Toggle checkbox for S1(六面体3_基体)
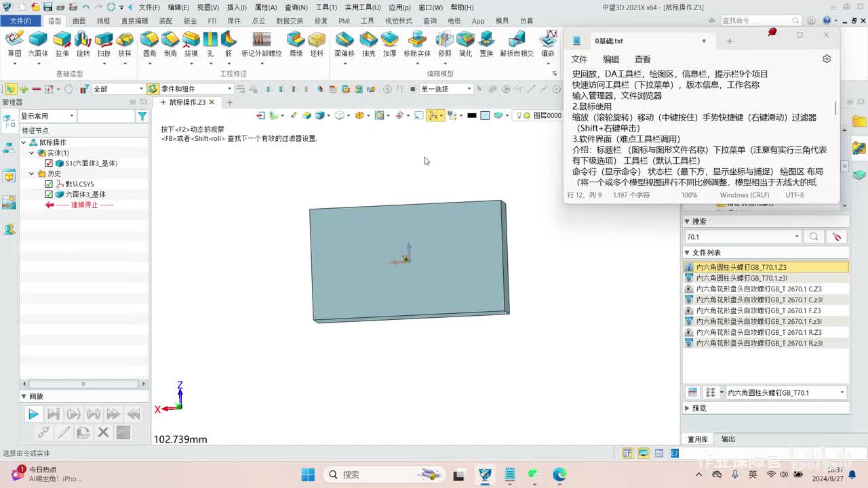 pos(49,163)
